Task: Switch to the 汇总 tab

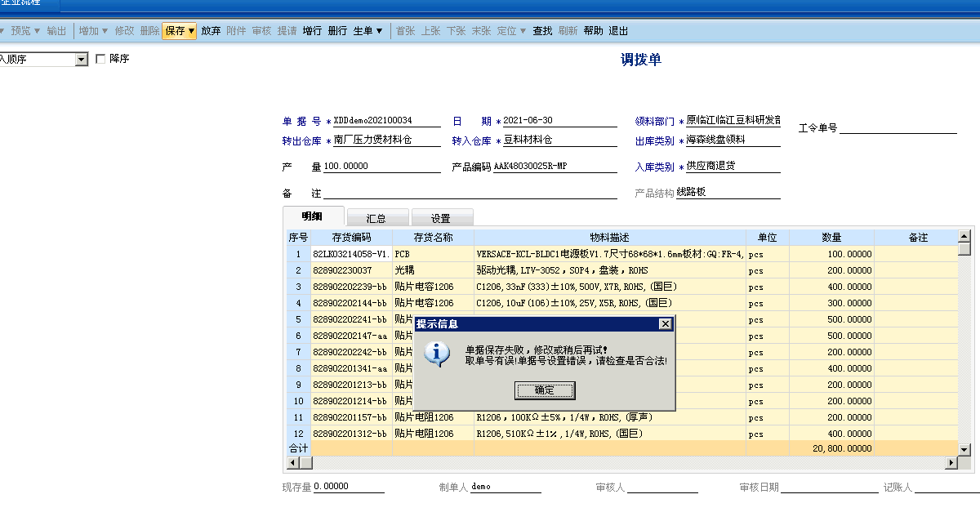Action: click(x=376, y=218)
